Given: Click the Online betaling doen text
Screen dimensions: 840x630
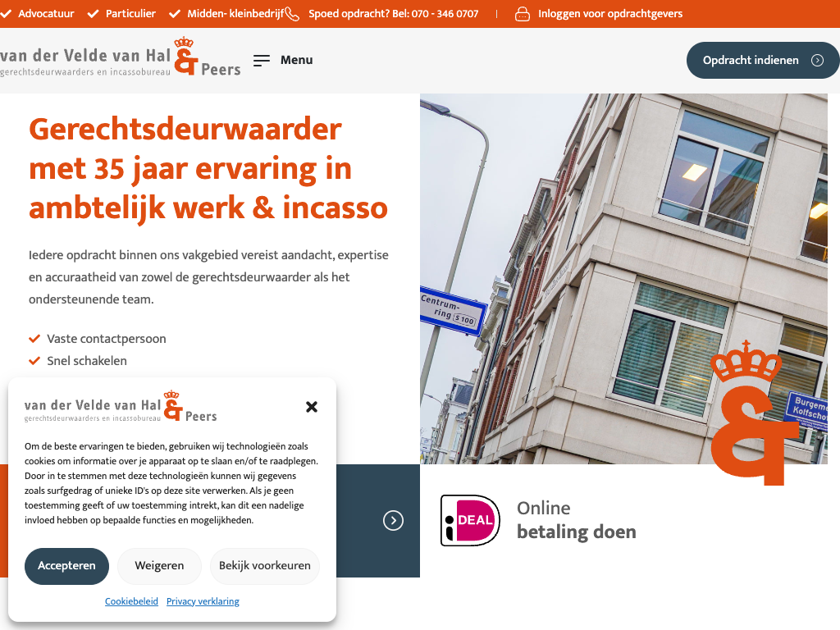Looking at the screenshot, I should tap(576, 520).
